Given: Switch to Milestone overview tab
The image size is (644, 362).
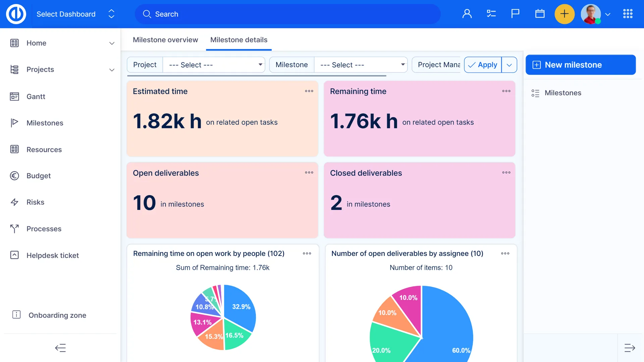Looking at the screenshot, I should tap(165, 40).
